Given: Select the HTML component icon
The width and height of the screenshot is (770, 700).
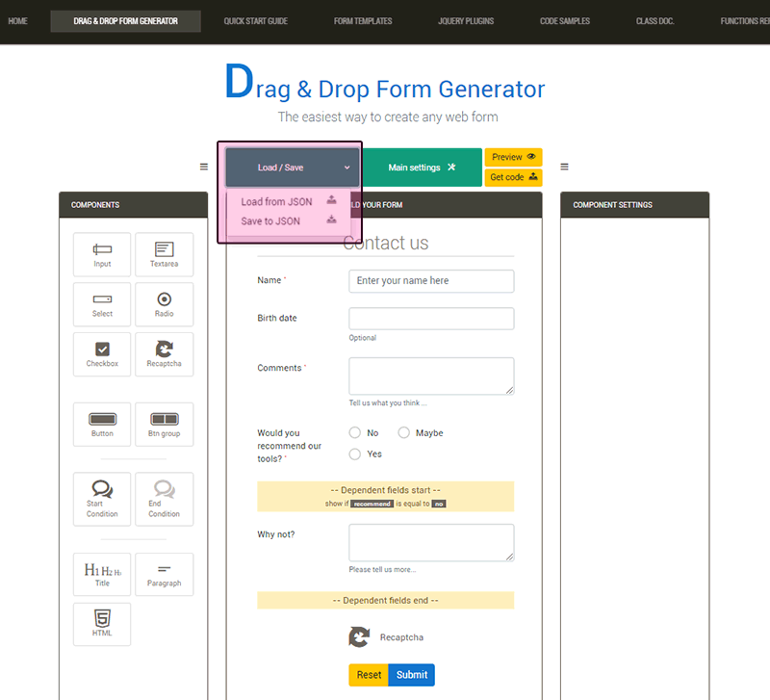Looking at the screenshot, I should pos(102,623).
